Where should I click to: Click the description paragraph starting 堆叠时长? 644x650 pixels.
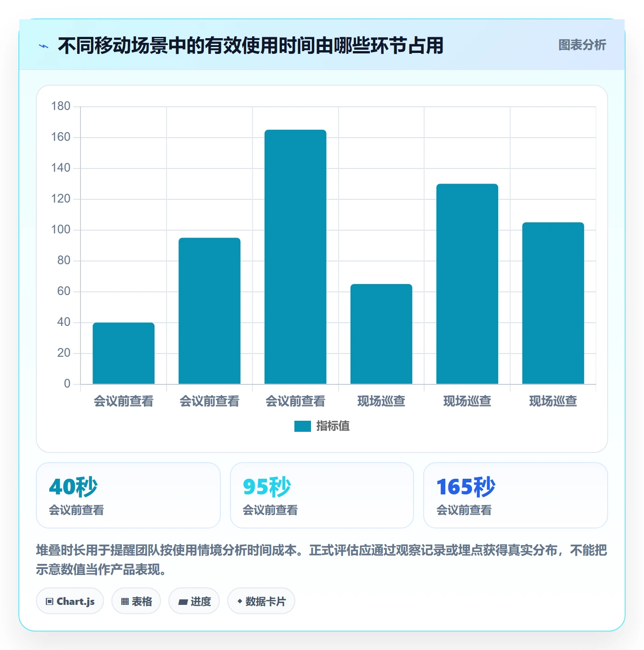coord(322,560)
